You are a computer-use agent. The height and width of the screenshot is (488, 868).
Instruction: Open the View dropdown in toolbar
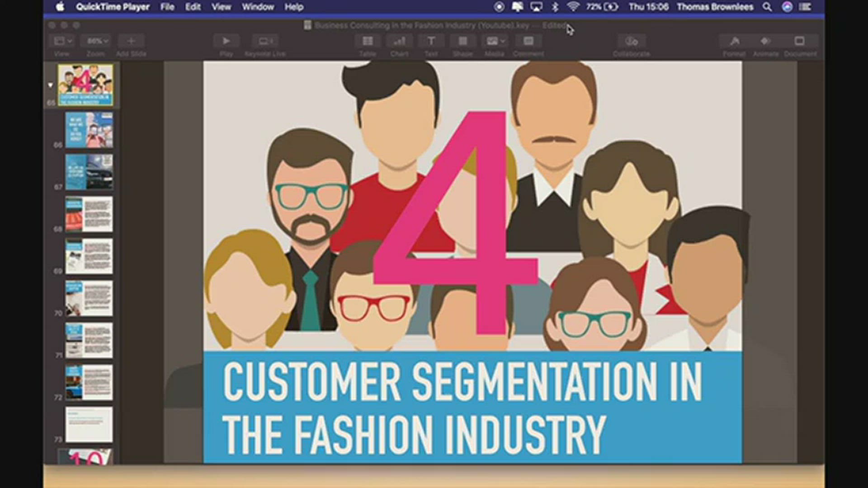(63, 41)
